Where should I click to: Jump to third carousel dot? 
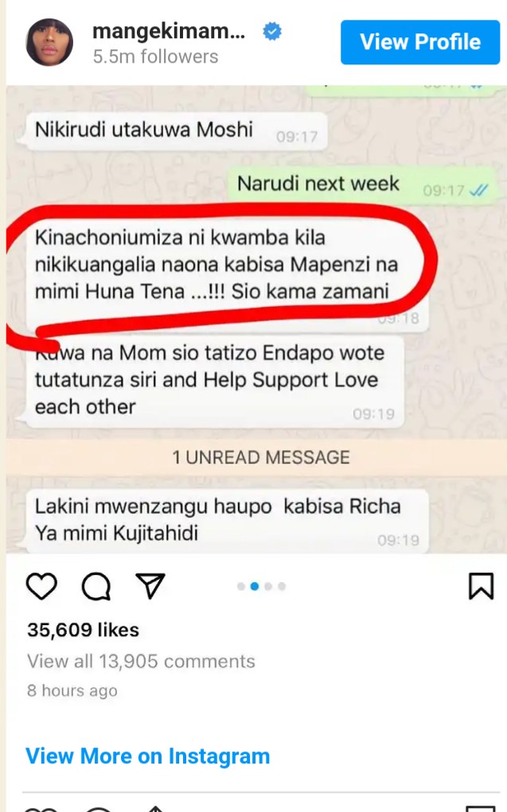268,586
